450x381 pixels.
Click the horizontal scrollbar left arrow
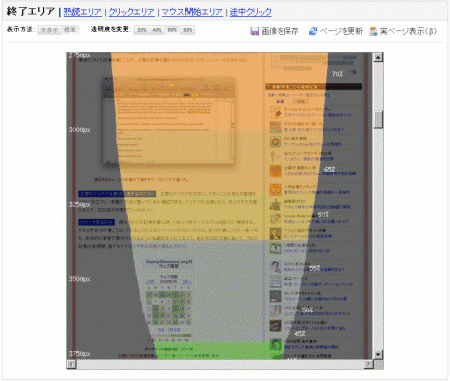[x=71, y=364]
